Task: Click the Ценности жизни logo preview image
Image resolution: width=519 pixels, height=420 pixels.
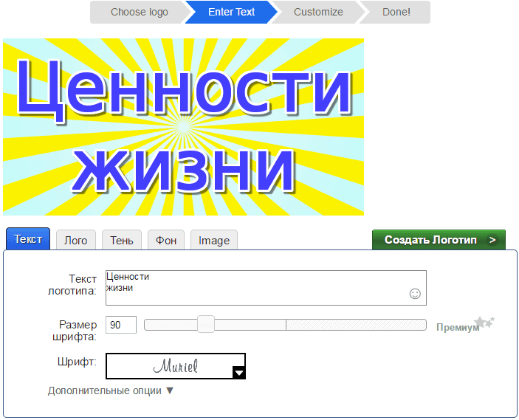Action: (x=183, y=127)
